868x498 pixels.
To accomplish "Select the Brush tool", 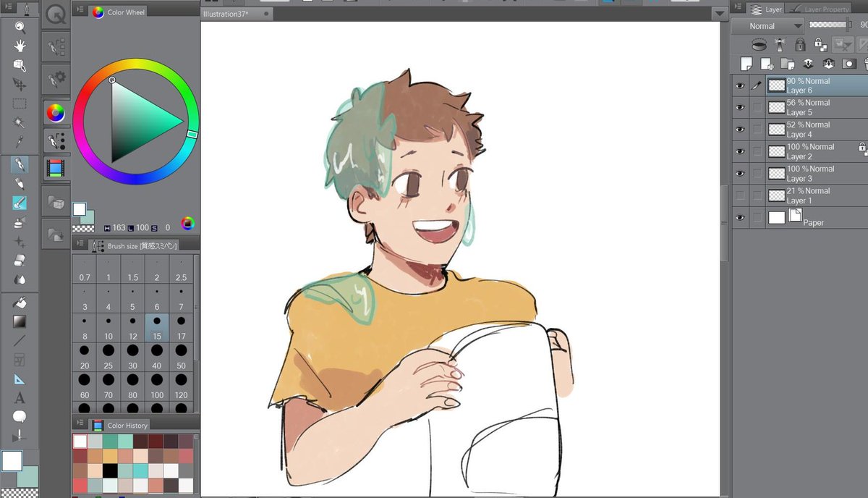I will 20,203.
